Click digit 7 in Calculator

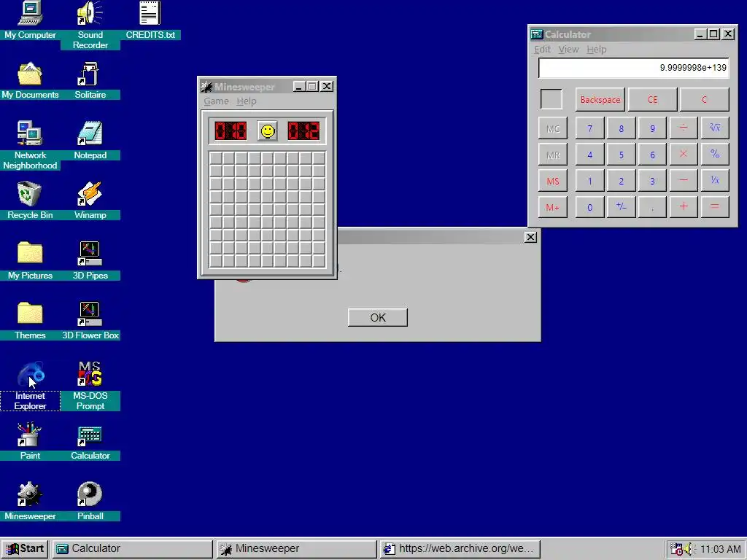click(x=589, y=128)
